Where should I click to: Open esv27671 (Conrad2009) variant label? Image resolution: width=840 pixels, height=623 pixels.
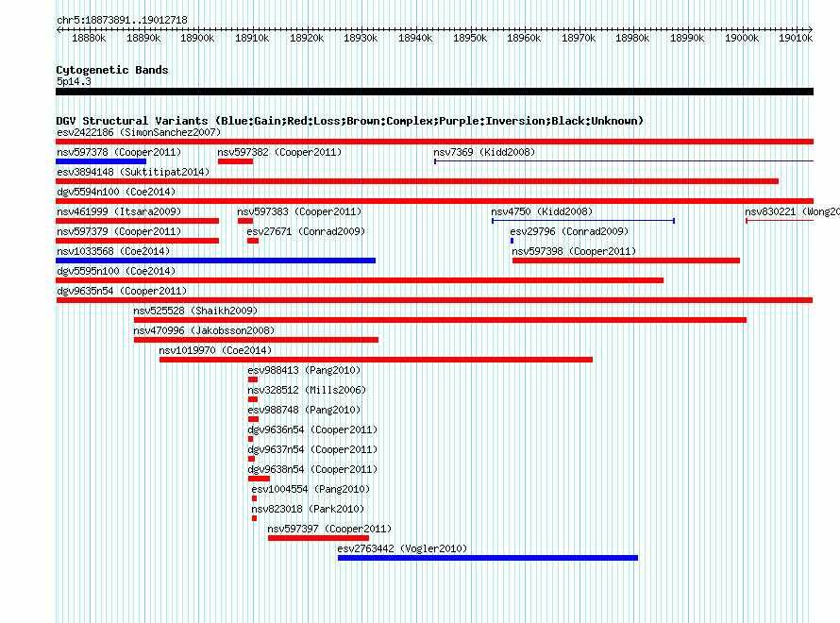coord(306,231)
